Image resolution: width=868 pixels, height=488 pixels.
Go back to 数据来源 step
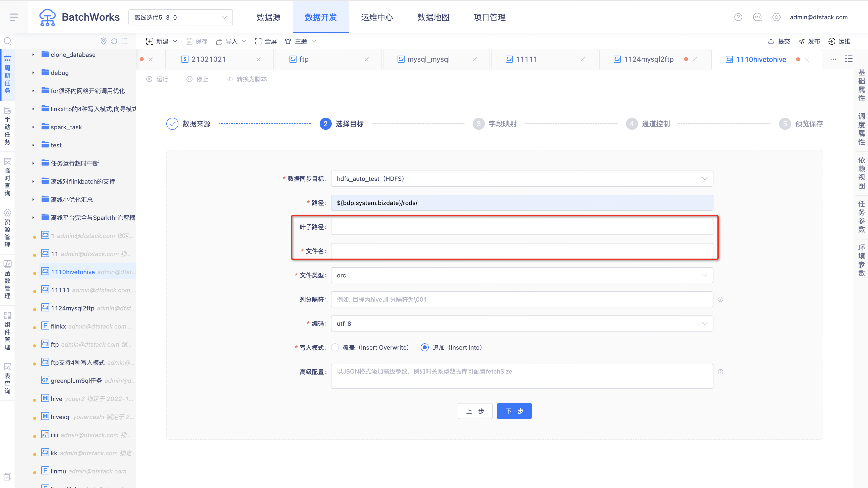188,124
